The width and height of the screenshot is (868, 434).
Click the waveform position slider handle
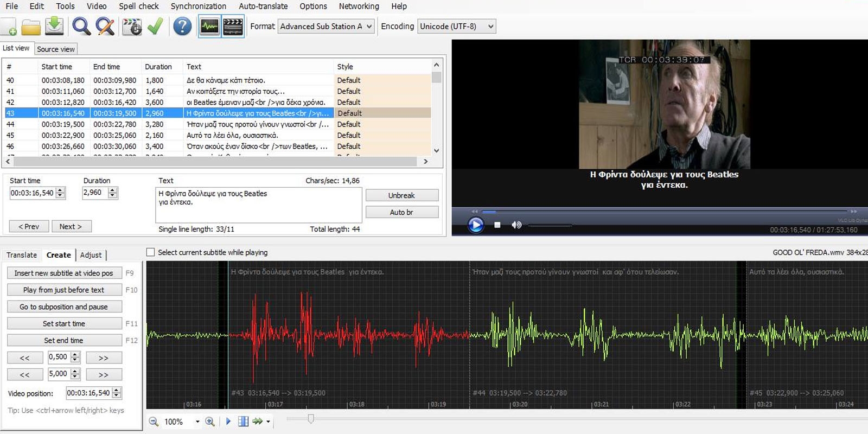[310, 418]
